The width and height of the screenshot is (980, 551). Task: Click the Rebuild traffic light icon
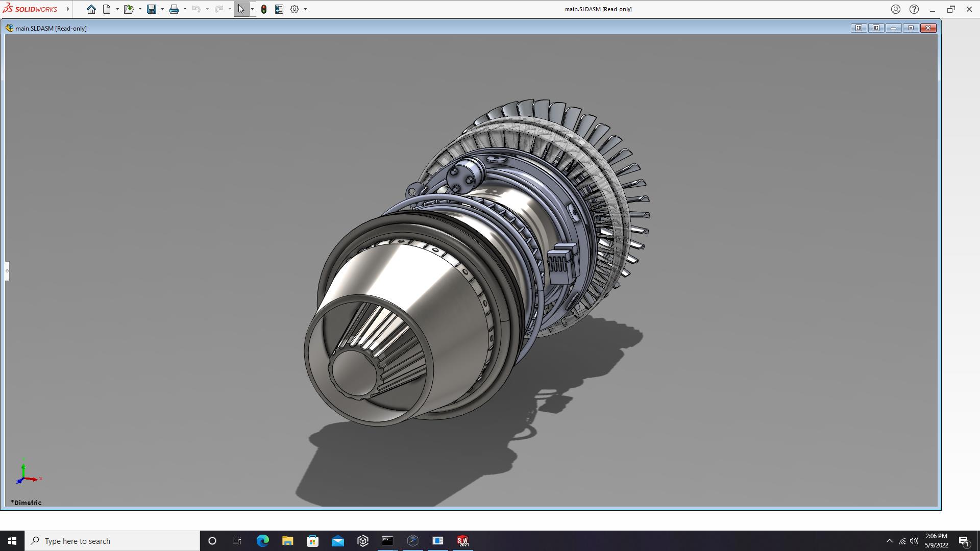[x=264, y=9]
